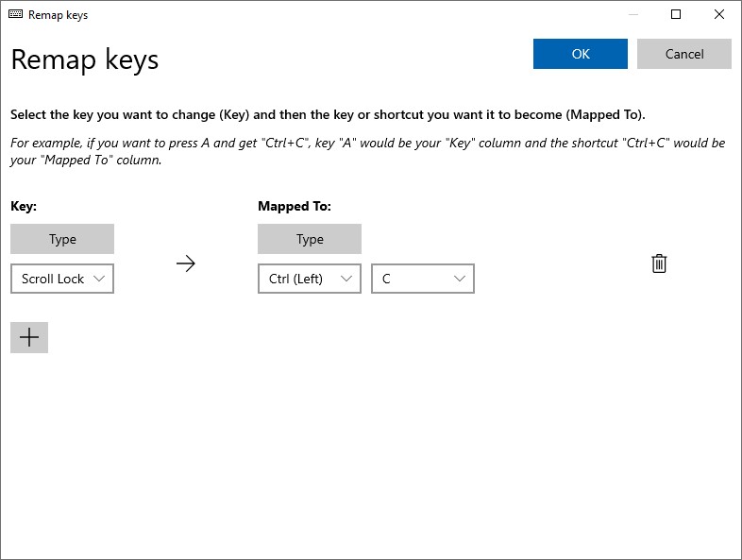Open the Scroll Lock key dropdown
This screenshot has width=742, height=560.
click(62, 279)
